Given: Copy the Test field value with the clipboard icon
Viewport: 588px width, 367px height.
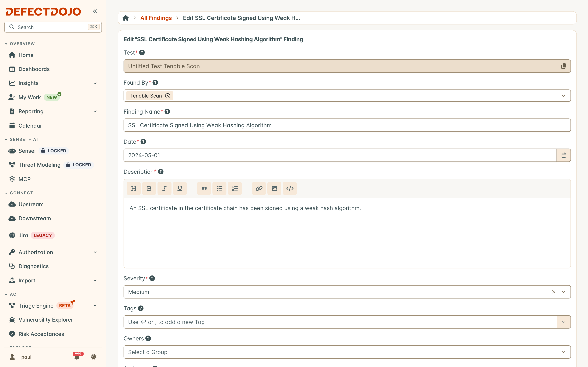Looking at the screenshot, I should (x=564, y=66).
